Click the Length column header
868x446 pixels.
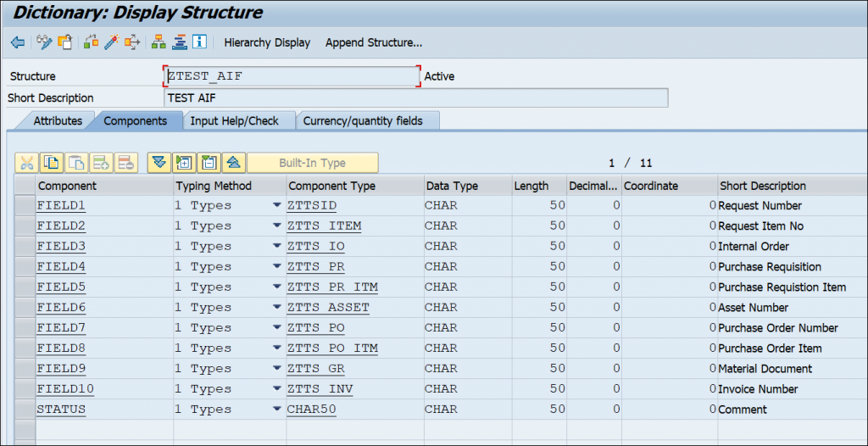539,187
